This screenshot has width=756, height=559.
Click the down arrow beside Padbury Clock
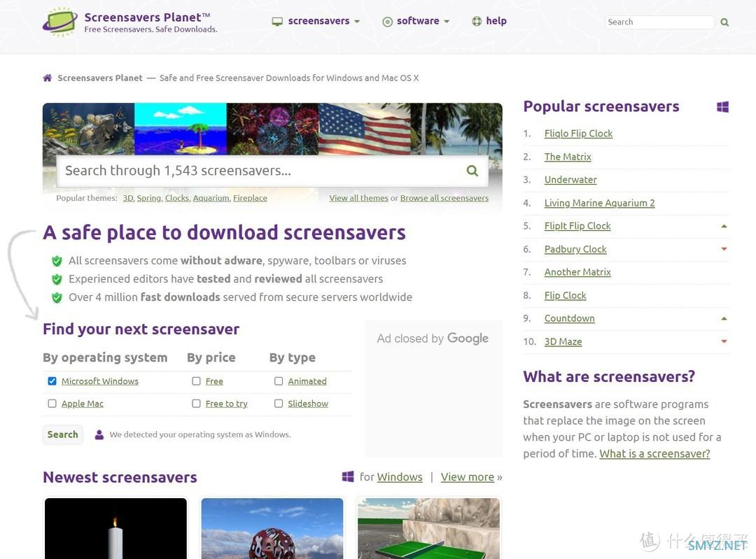724,249
